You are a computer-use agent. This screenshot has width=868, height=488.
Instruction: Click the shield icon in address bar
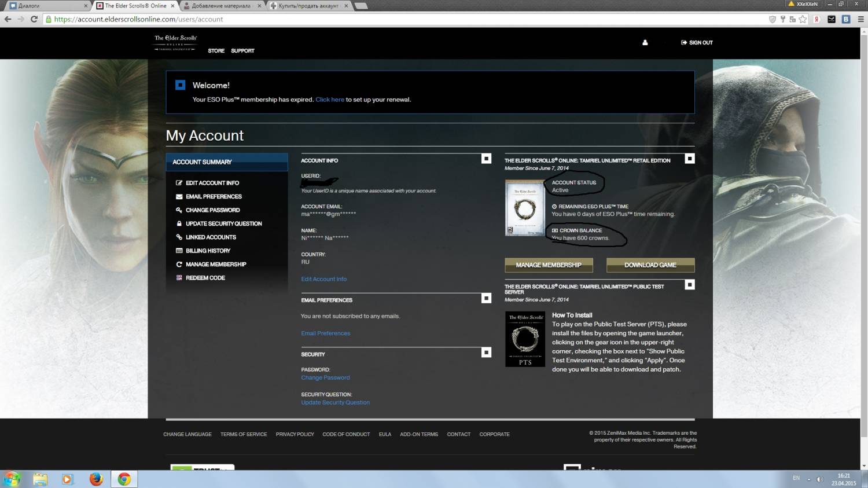click(x=772, y=19)
